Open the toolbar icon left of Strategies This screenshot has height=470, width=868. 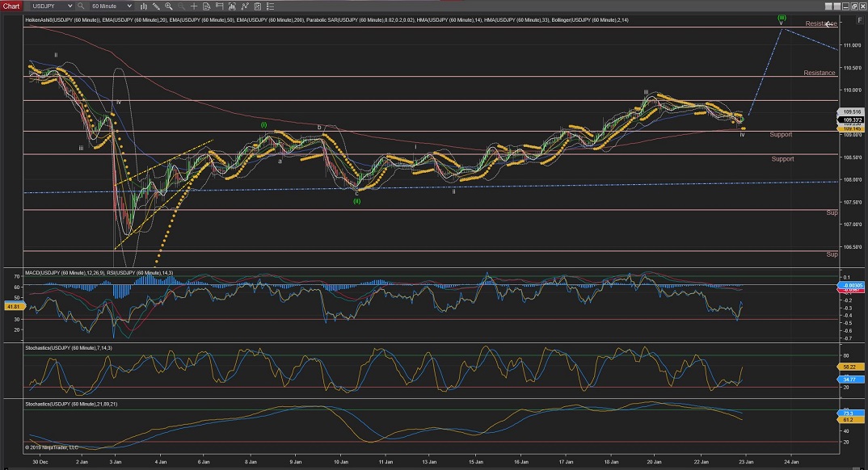[232, 6]
